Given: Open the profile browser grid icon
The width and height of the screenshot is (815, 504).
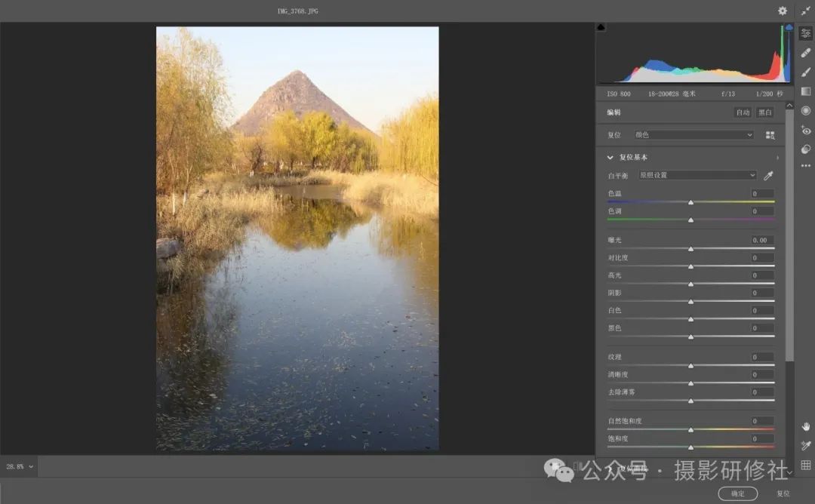Looking at the screenshot, I should tap(770, 135).
